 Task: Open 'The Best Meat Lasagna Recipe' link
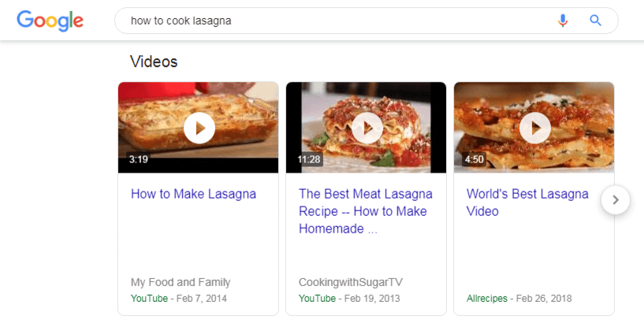click(366, 211)
